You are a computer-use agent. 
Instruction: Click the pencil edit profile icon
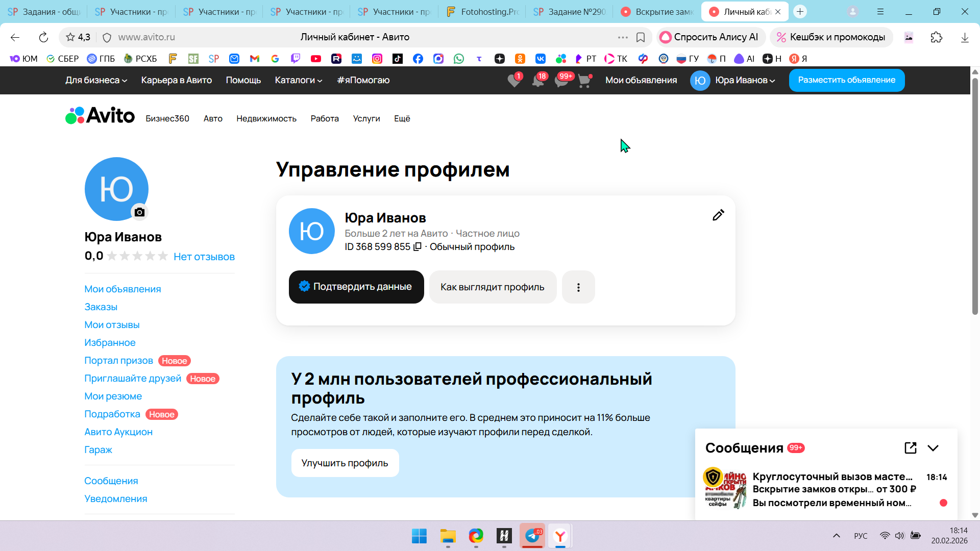(x=718, y=215)
